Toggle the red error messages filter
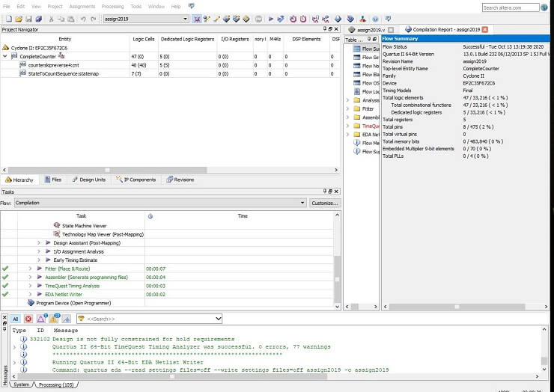The width and height of the screenshot is (554, 392). (28, 319)
